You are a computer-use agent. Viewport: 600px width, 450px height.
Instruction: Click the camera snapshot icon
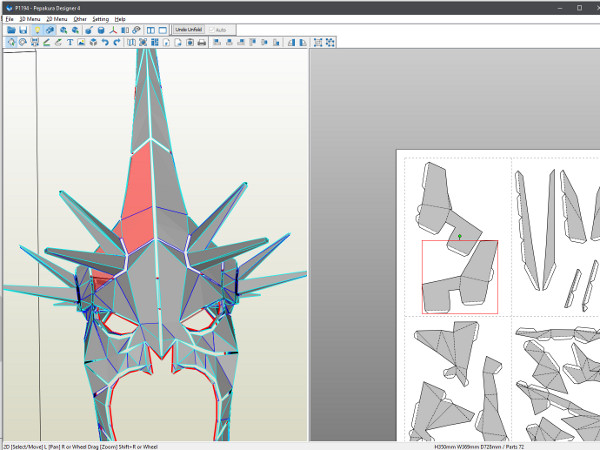point(190,42)
